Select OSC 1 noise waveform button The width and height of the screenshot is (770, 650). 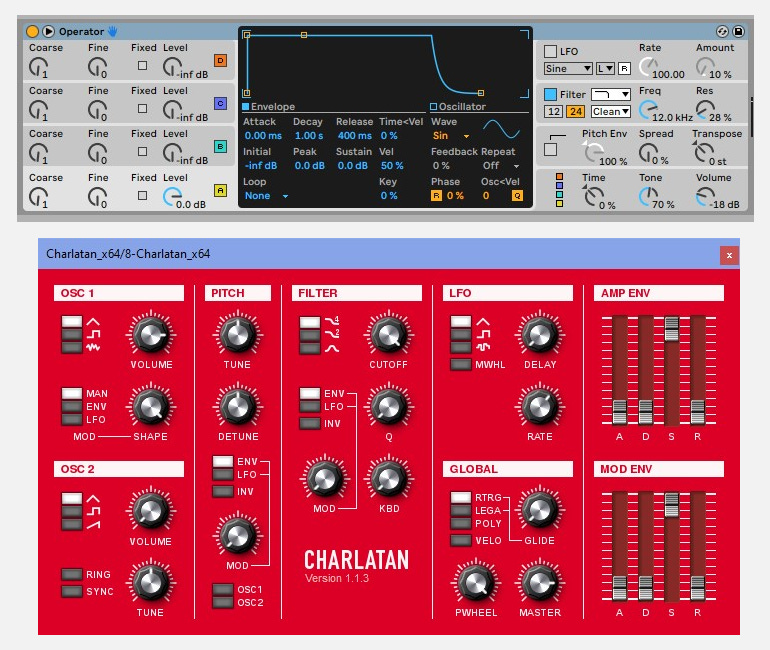[x=72, y=347]
